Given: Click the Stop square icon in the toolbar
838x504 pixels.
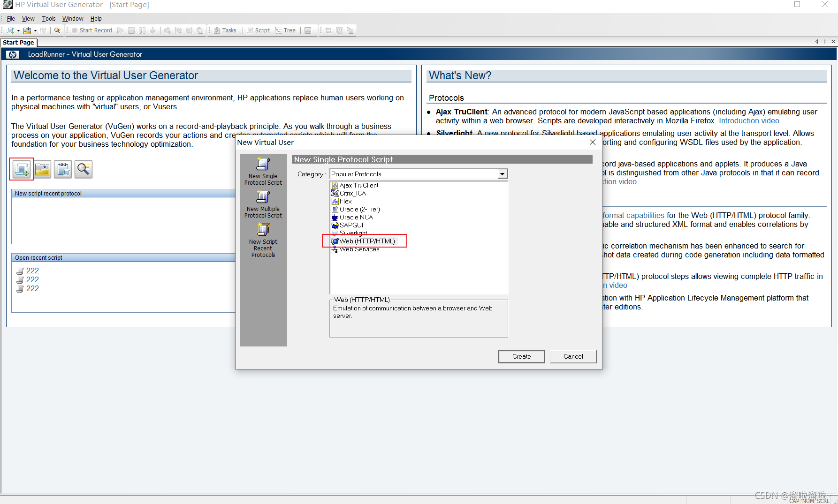Looking at the screenshot, I should coord(131,30).
